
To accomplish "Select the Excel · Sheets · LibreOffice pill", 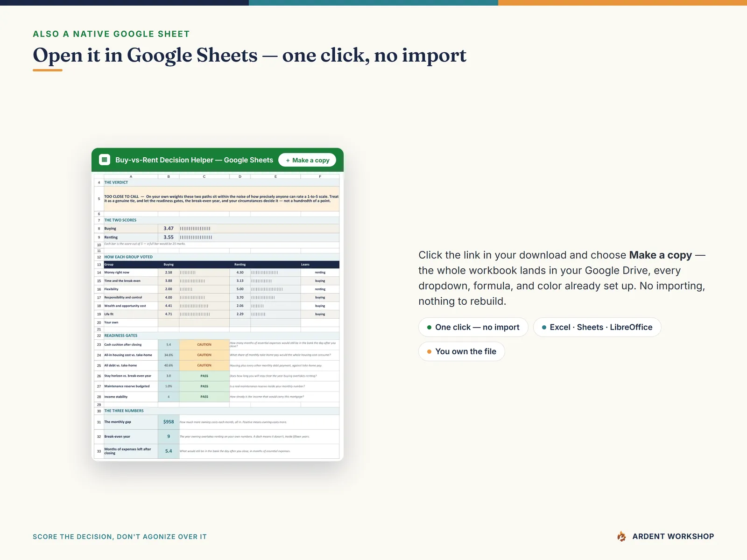I will point(597,327).
